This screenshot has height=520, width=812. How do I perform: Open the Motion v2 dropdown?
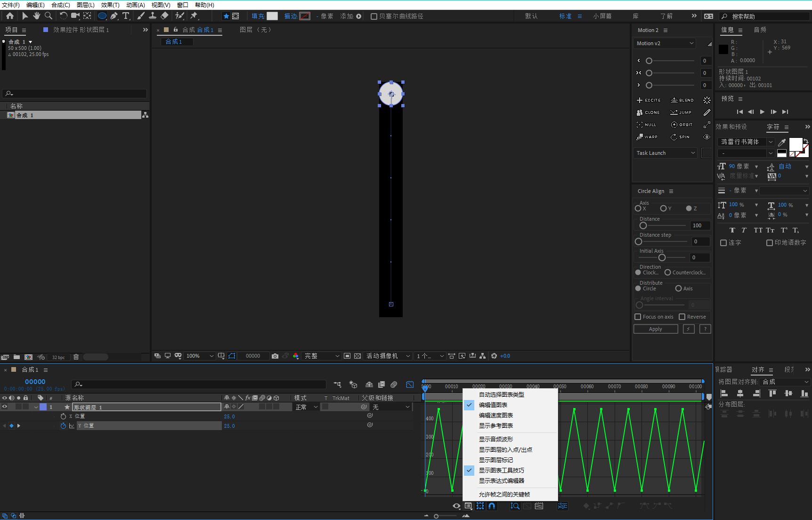point(665,43)
